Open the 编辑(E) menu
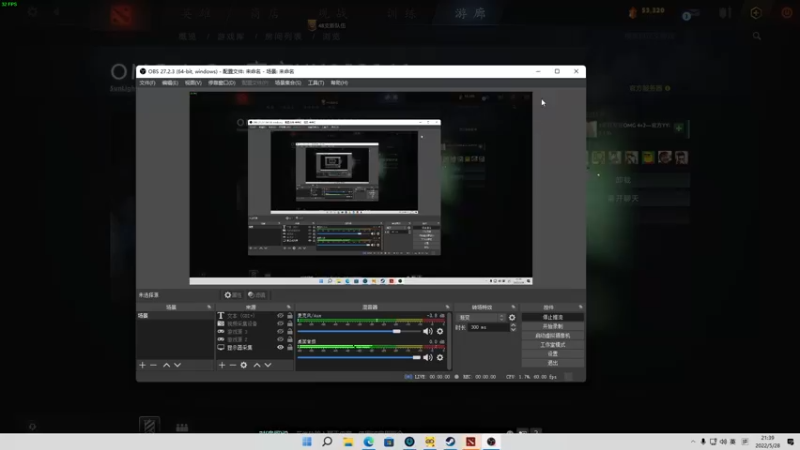Image resolution: width=800 pixels, height=450 pixels. (x=170, y=83)
